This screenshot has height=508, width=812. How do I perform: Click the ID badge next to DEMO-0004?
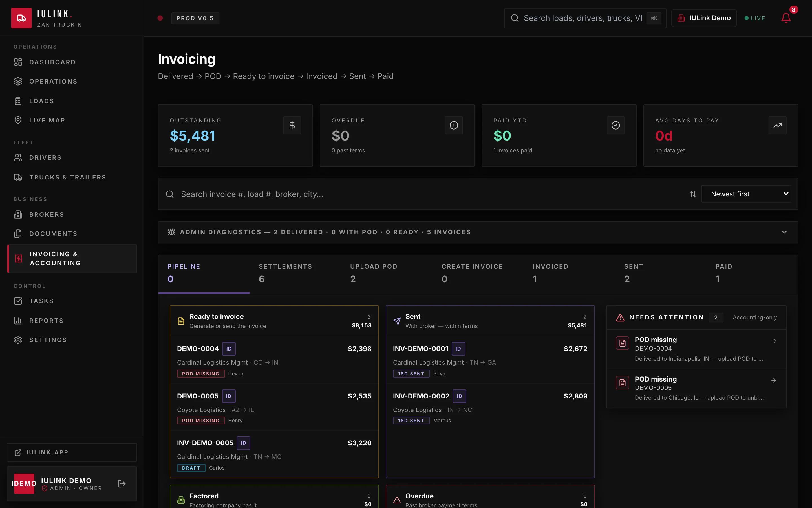tap(229, 349)
